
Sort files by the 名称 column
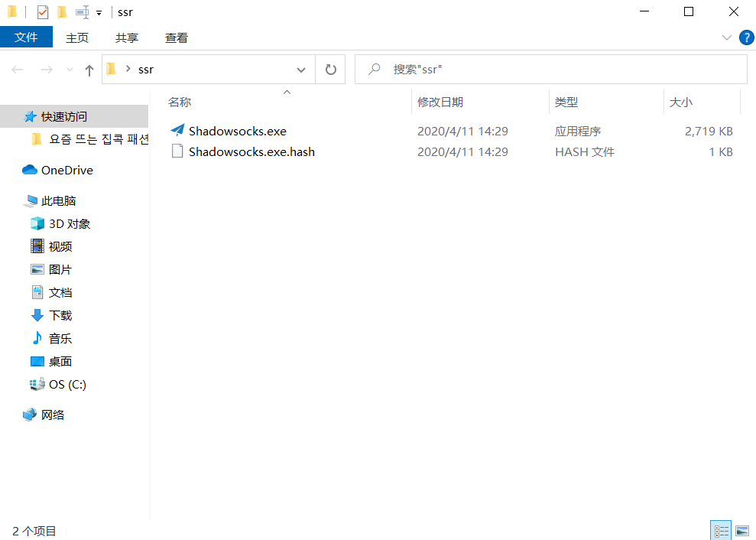[180, 102]
